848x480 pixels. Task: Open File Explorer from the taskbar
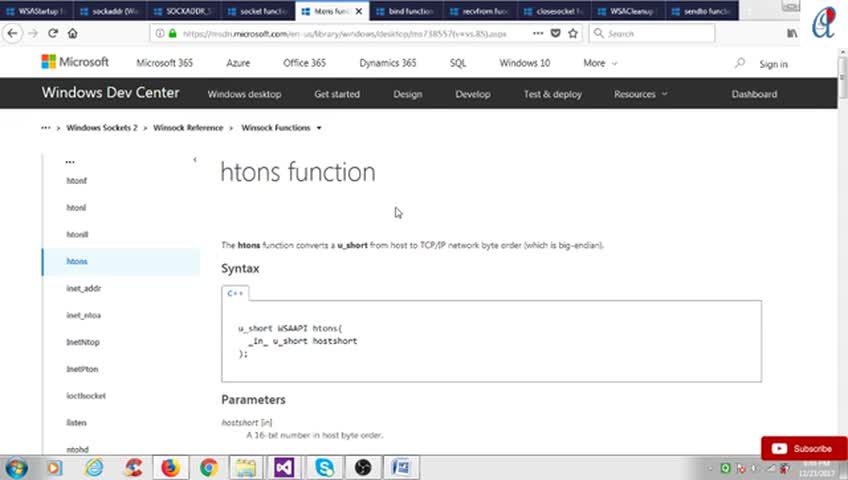click(x=246, y=468)
